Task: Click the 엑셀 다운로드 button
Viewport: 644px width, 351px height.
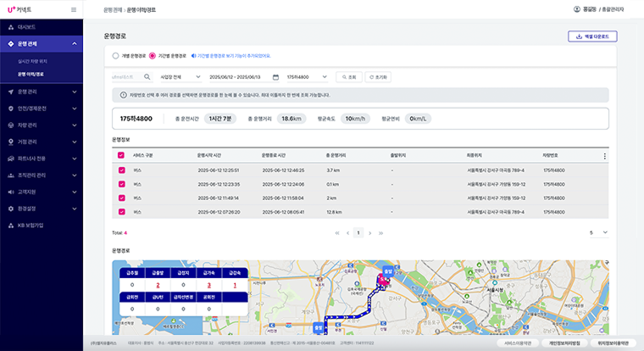Action: 592,36
